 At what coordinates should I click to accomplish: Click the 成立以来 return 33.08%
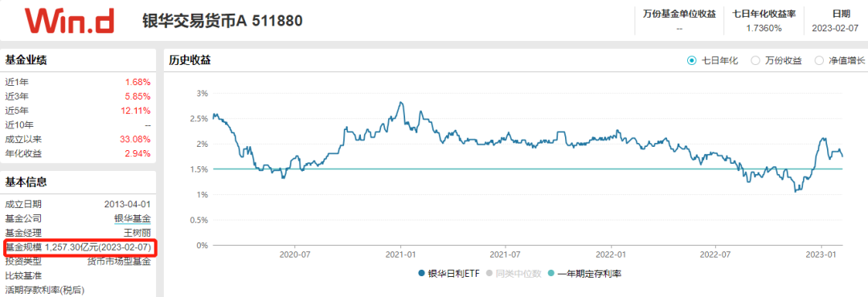tap(136, 140)
